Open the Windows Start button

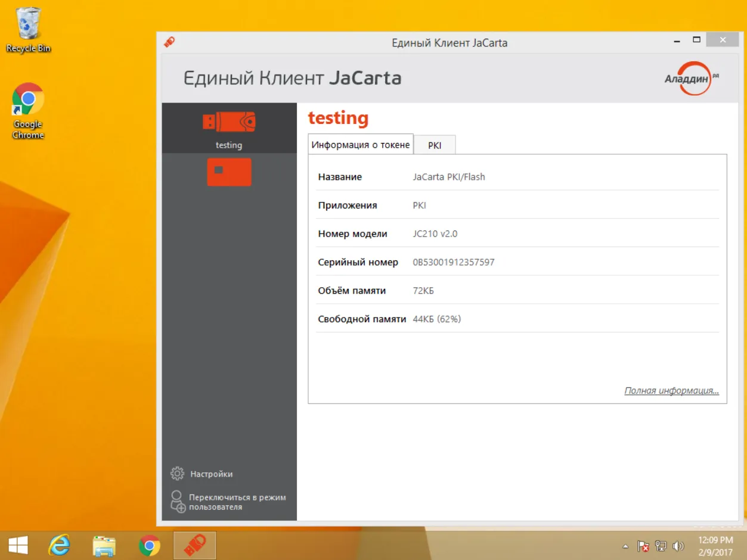pyautogui.click(x=18, y=545)
